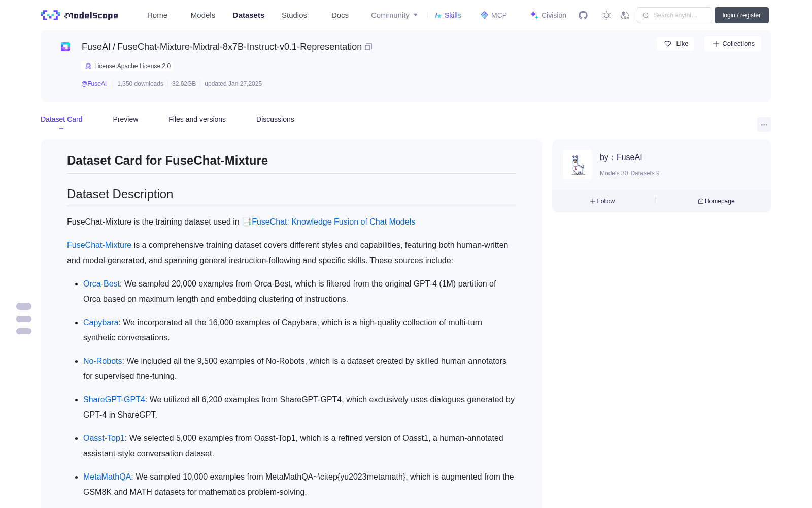The height and width of the screenshot is (508, 812).
Task: Click the Skills sparkle icon
Action: point(438,15)
